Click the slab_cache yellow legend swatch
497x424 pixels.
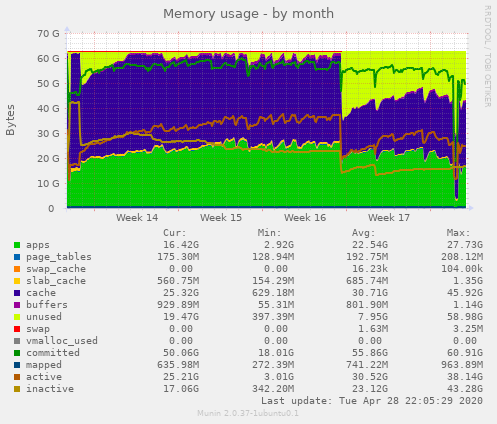[x=17, y=281]
